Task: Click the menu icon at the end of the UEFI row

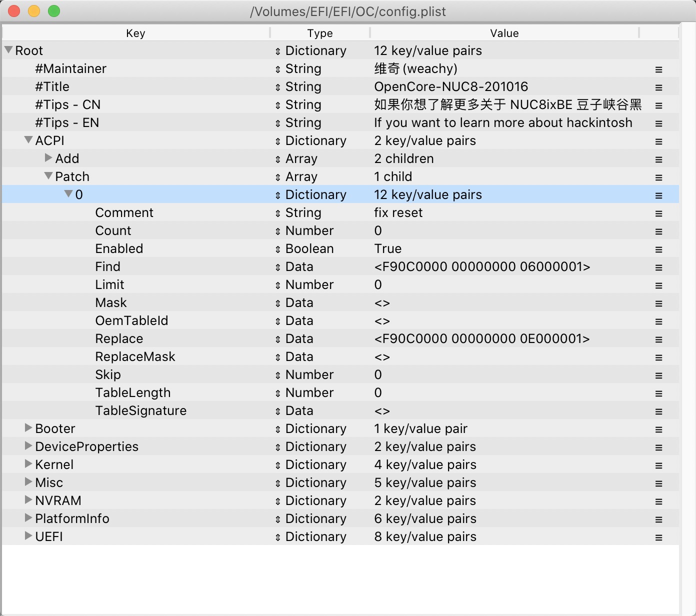Action: coord(659,536)
